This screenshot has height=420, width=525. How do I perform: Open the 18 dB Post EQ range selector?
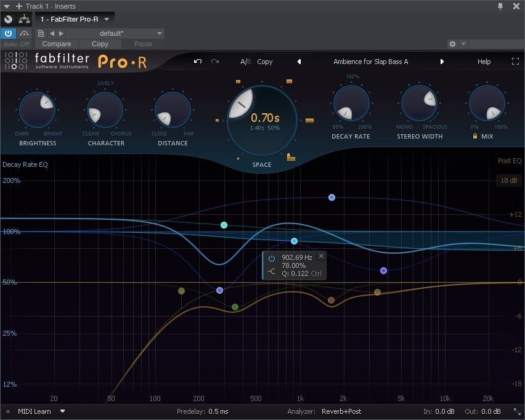click(x=509, y=180)
